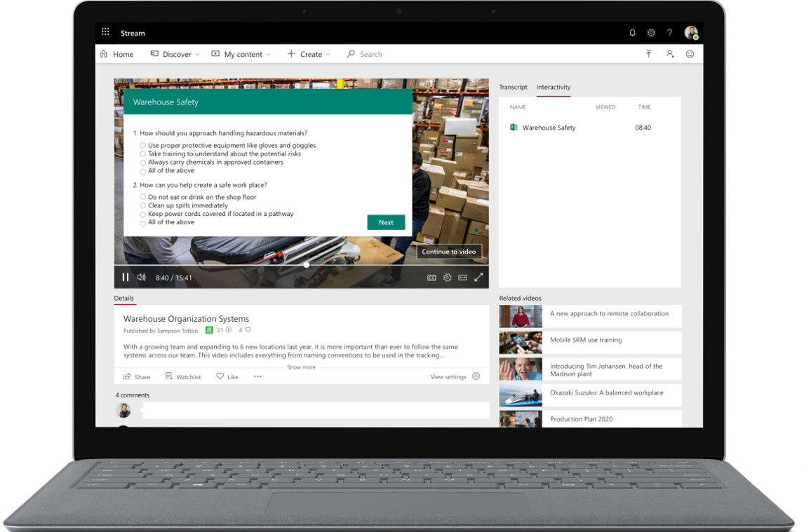
Task: Switch to the Transcript tab
Action: click(x=513, y=87)
